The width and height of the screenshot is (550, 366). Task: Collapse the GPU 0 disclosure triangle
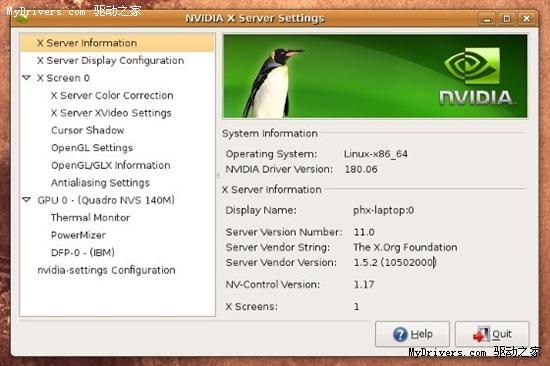pyautogui.click(x=27, y=200)
